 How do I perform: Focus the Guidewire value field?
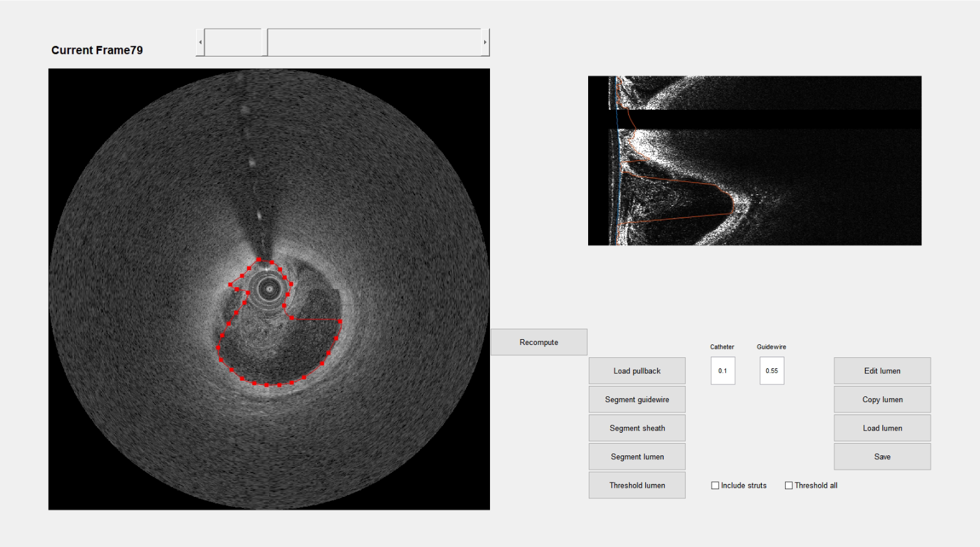772,371
